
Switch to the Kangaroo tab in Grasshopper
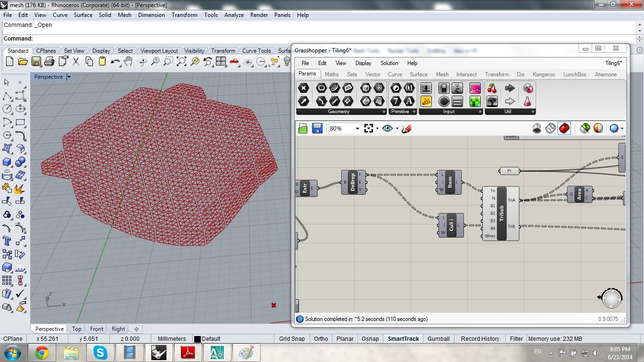click(x=544, y=74)
